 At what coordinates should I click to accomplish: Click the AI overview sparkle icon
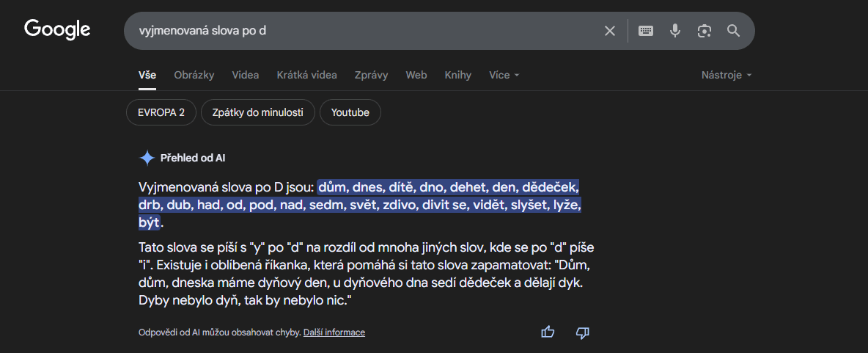[x=147, y=158]
